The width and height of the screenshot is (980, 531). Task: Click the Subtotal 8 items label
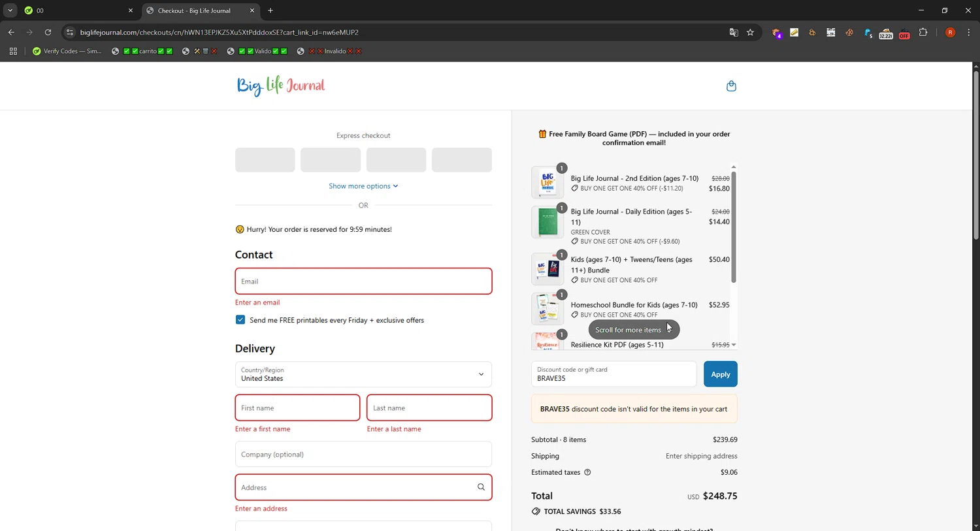click(x=559, y=440)
